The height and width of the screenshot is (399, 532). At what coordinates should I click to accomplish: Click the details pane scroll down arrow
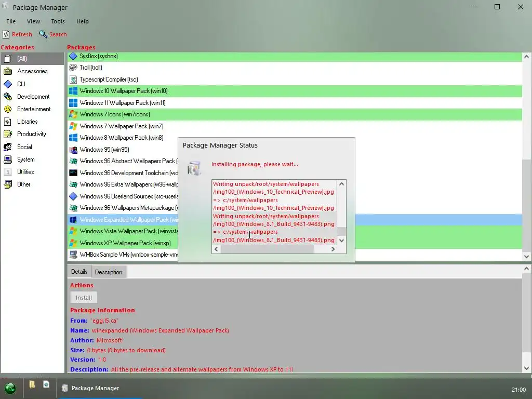pos(527,368)
